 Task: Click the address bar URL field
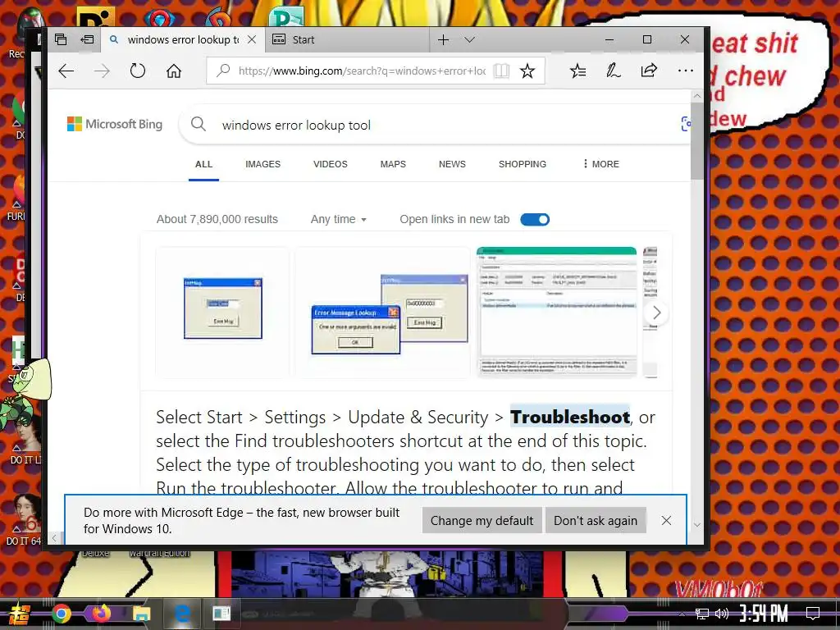362,71
